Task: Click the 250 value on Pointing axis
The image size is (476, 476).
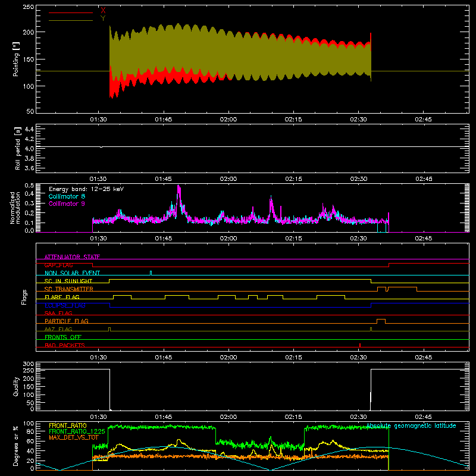Action: point(29,7)
